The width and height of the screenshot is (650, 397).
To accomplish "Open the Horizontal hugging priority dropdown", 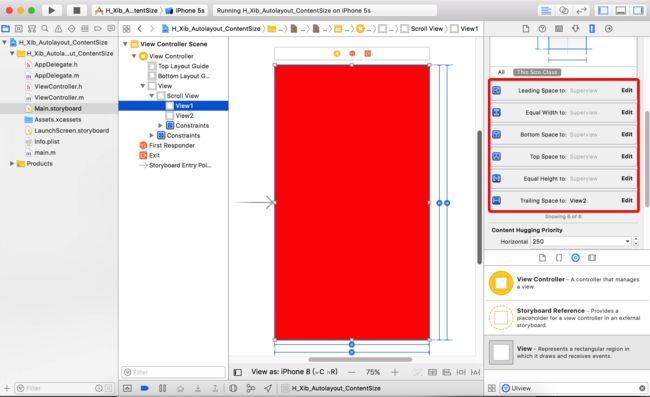I will [628, 241].
